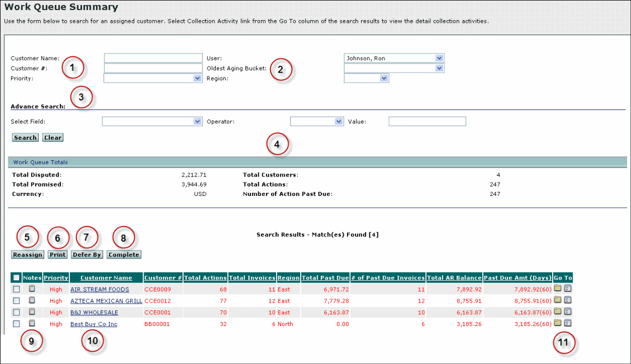The height and width of the screenshot is (364, 631).
Task: Open the collection activities checklist icon for B&J WHOLESALE
Action: [568, 312]
